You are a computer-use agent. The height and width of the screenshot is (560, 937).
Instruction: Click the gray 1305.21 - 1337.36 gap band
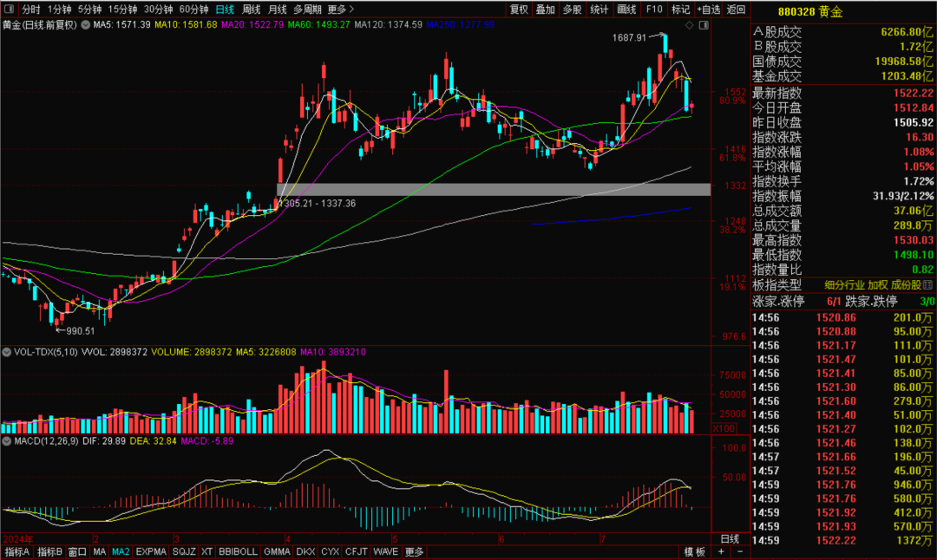coord(493,189)
